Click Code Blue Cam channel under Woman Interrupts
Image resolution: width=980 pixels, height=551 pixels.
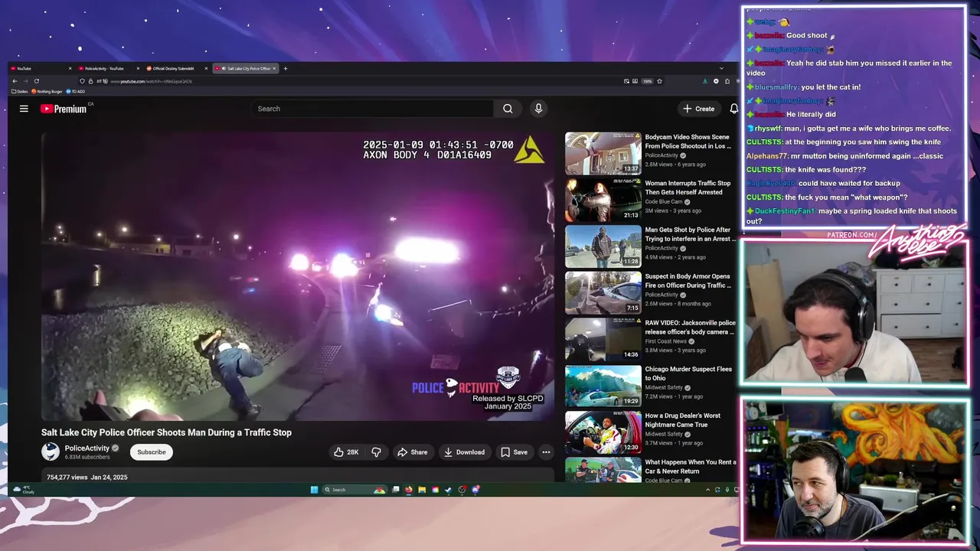pyautogui.click(x=665, y=202)
